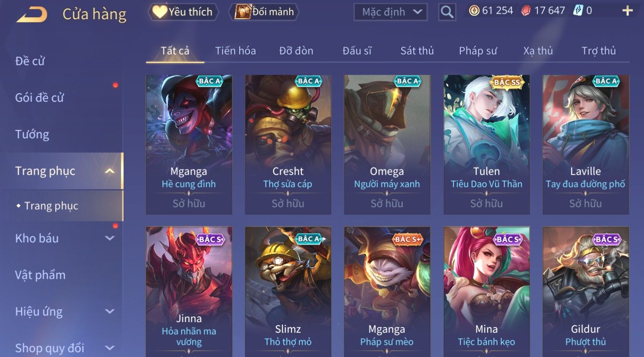Viewport: 644px width, 357px height.
Task: Go to Gói đề cử in sidebar
Action: 39,98
